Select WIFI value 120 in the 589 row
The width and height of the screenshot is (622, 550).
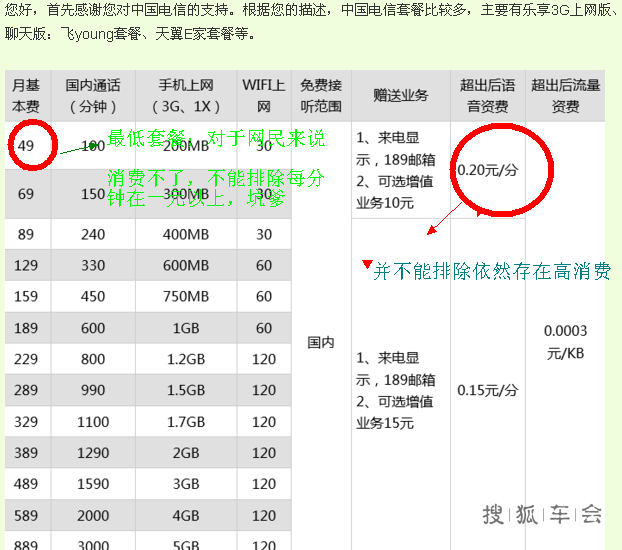[x=264, y=515]
